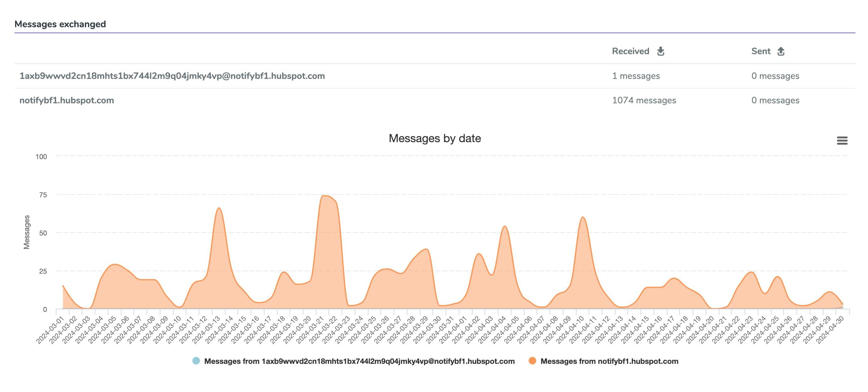Click '0 messages' sent for the notifybf1.hubspot.com domain row
Viewport: 868px width, 392px height.
pos(775,101)
